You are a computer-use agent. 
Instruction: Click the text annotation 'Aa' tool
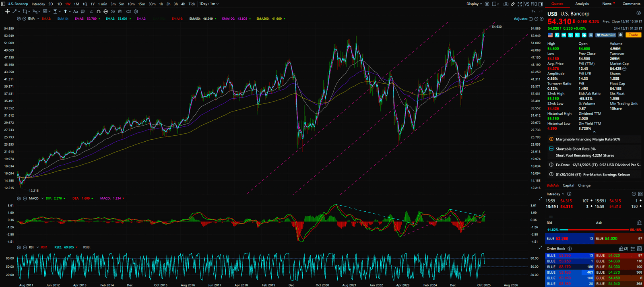(75, 12)
